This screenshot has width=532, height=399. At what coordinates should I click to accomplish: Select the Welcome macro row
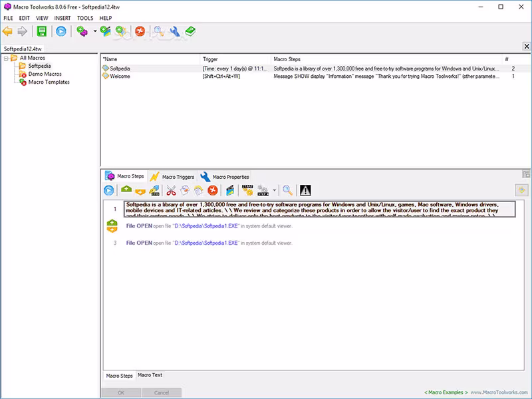[x=315, y=76]
